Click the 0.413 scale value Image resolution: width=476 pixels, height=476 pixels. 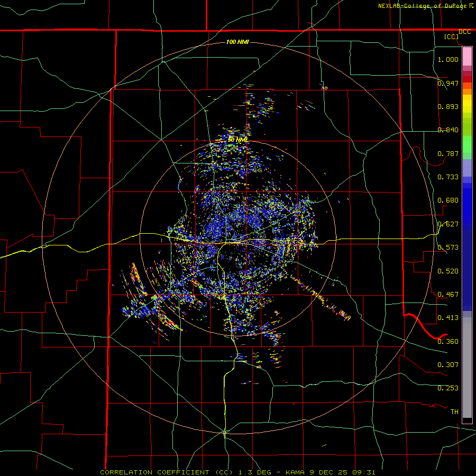pyautogui.click(x=448, y=318)
